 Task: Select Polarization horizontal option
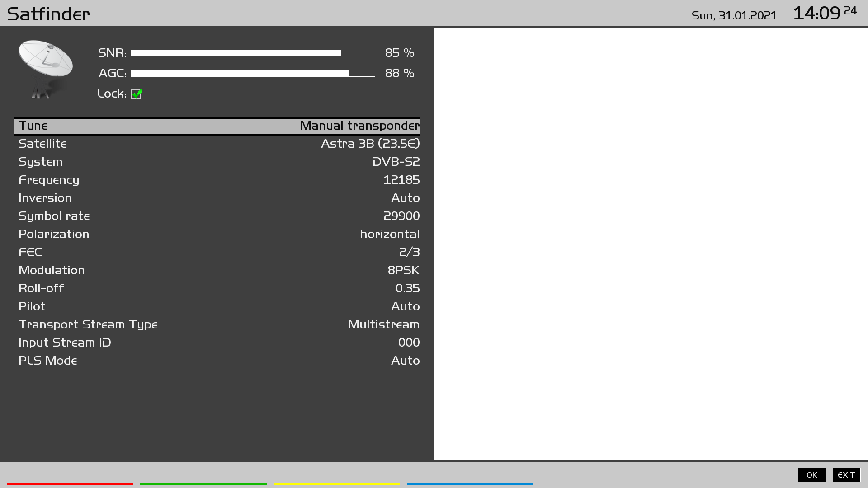pyautogui.click(x=217, y=234)
